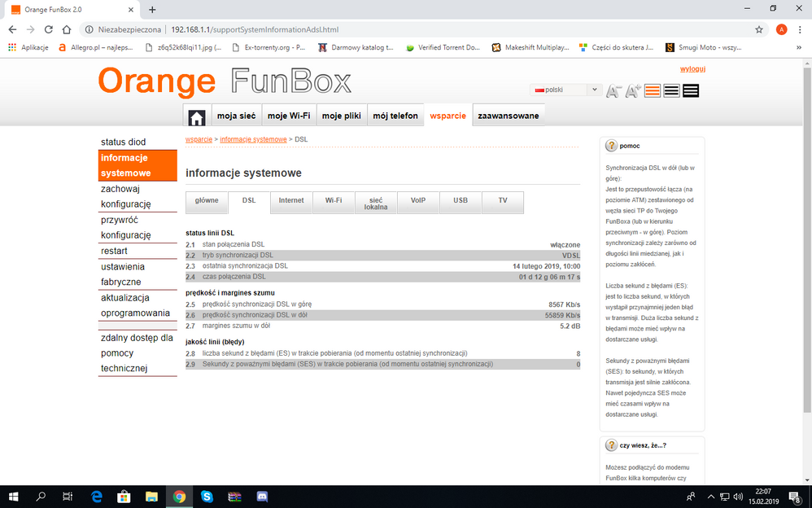
Task: Reload the page in Chrome
Action: tap(49, 29)
